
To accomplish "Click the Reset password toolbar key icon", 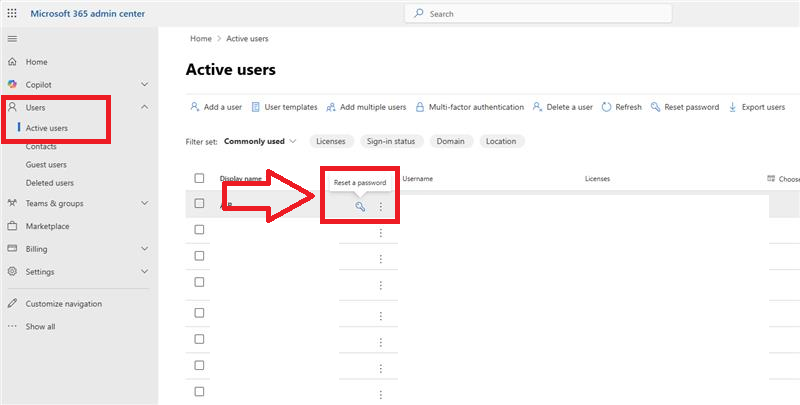I will [x=656, y=107].
